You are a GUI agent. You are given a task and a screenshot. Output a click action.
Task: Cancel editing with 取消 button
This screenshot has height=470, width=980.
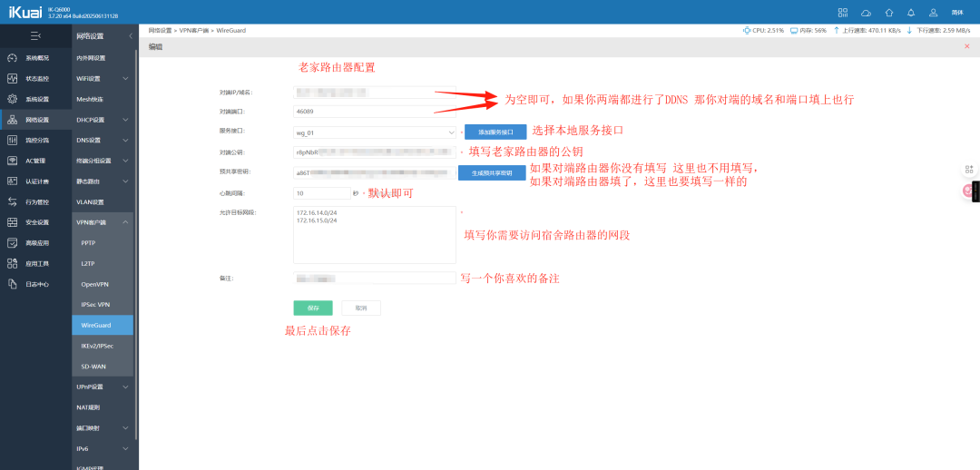pyautogui.click(x=361, y=308)
